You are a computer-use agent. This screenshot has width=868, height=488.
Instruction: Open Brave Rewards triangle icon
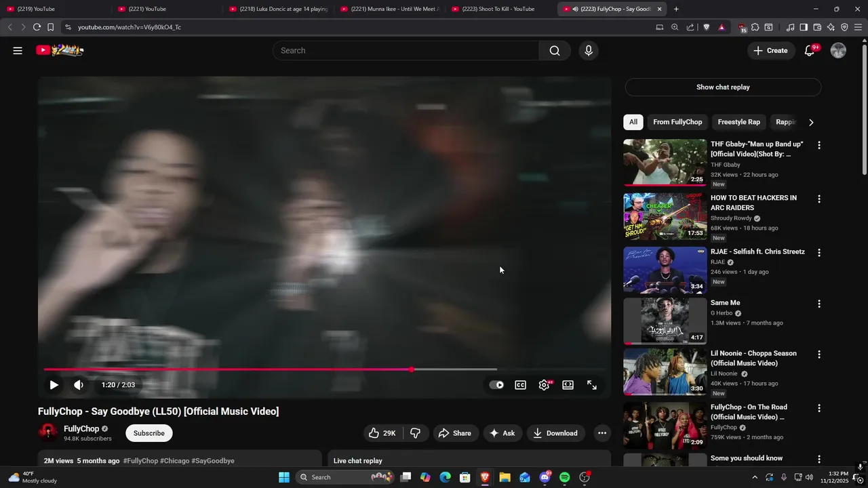point(722,27)
